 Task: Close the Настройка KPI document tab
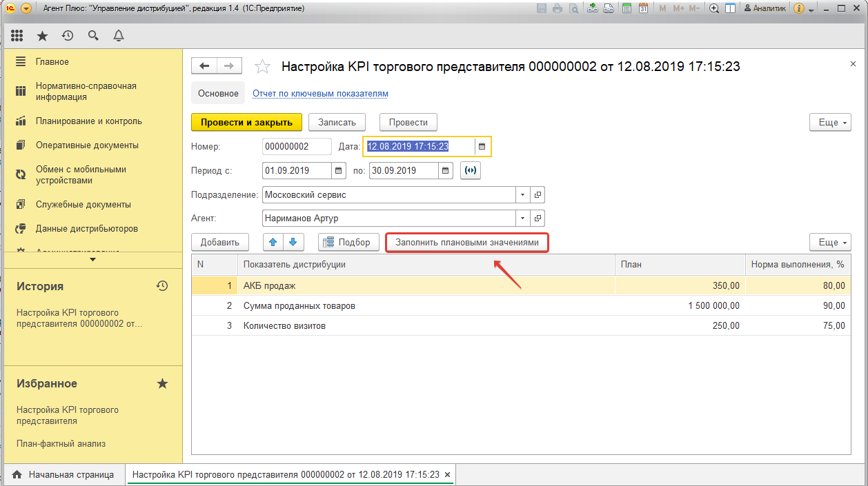tap(447, 475)
